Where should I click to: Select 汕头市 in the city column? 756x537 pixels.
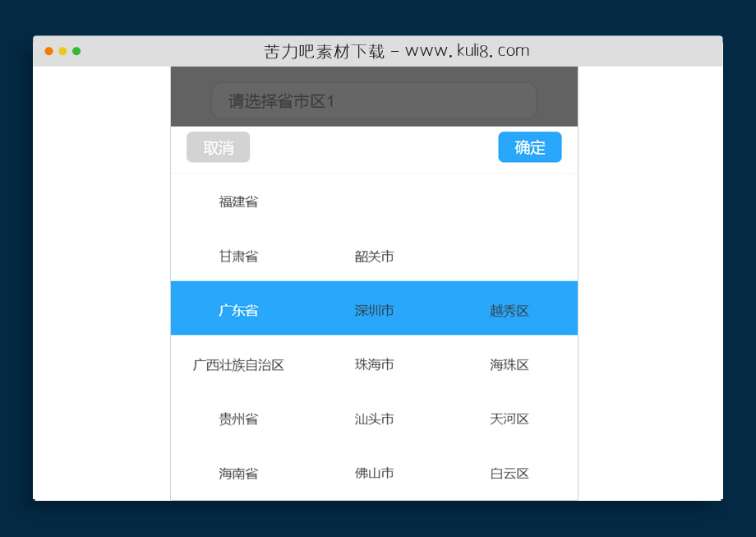click(374, 419)
